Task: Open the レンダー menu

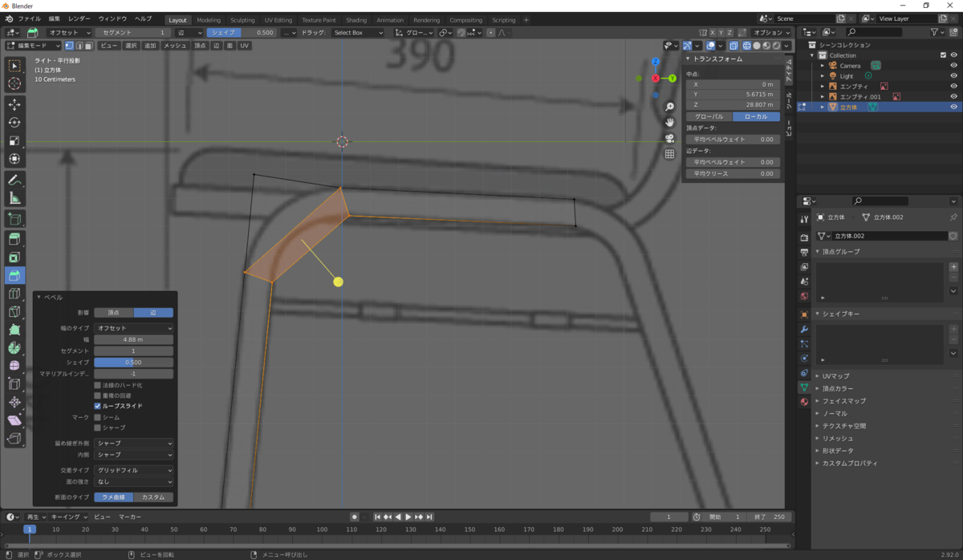Action: tap(79, 18)
